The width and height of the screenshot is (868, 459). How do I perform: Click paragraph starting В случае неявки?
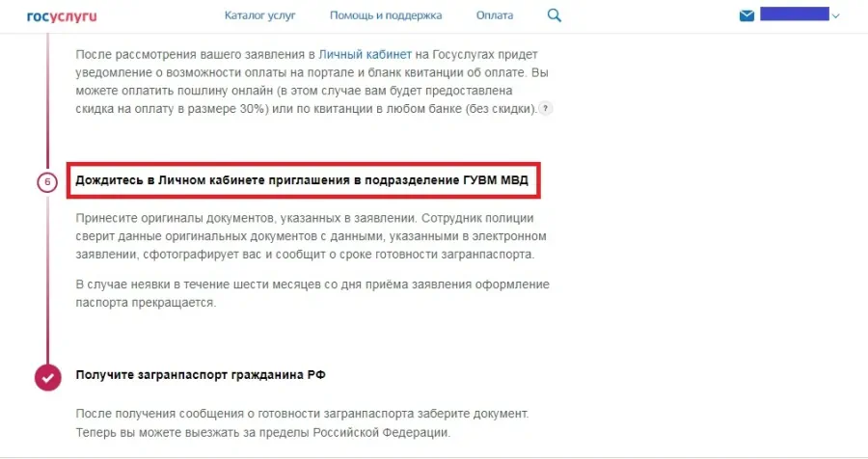point(312,293)
